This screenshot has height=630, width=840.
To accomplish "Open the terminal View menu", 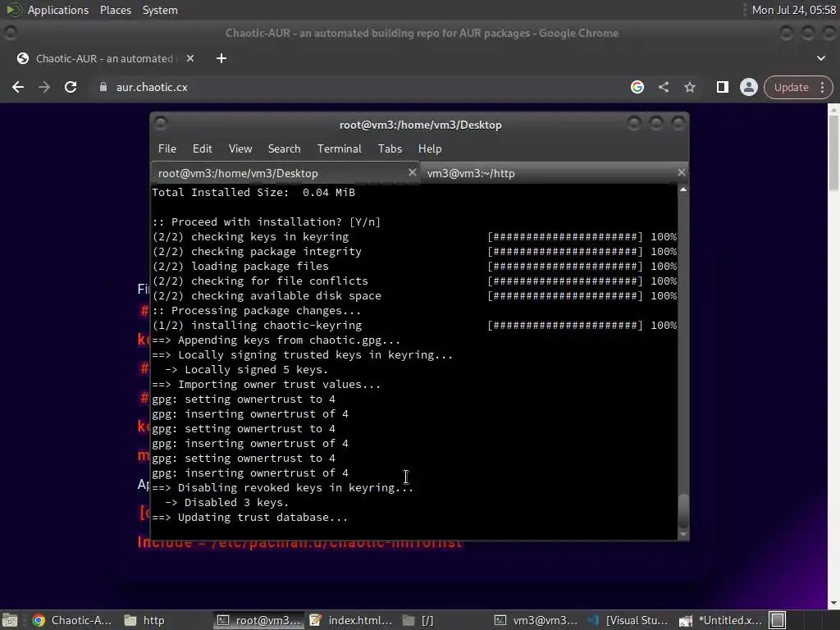I will point(240,149).
